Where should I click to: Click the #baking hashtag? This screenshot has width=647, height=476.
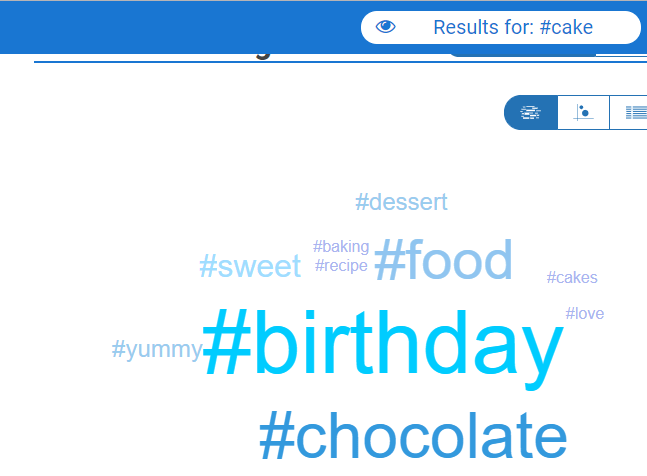coord(341,247)
